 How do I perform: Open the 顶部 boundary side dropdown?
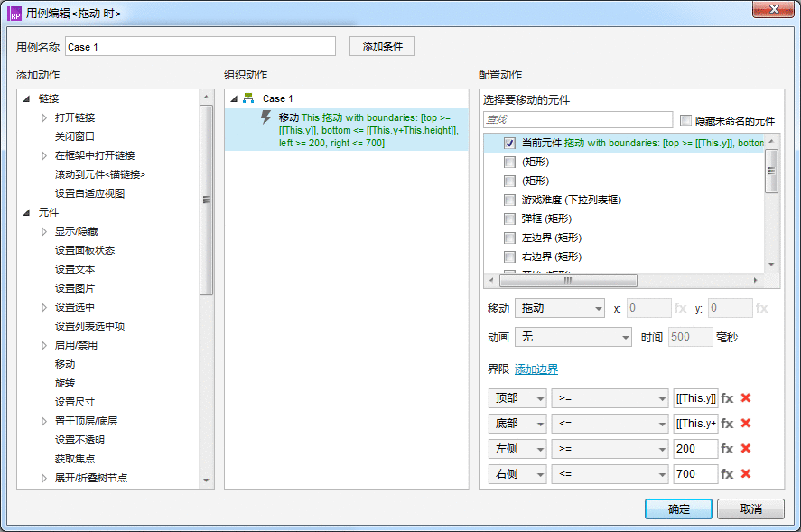(x=517, y=398)
